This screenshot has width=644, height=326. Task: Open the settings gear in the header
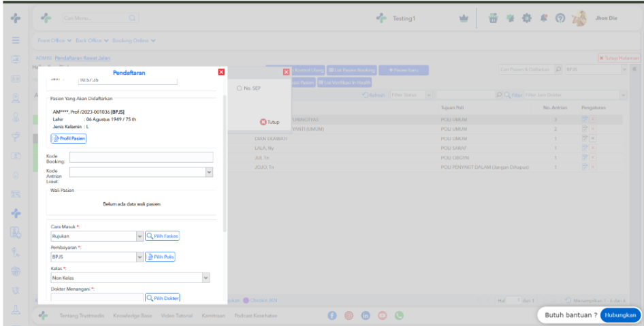point(526,18)
